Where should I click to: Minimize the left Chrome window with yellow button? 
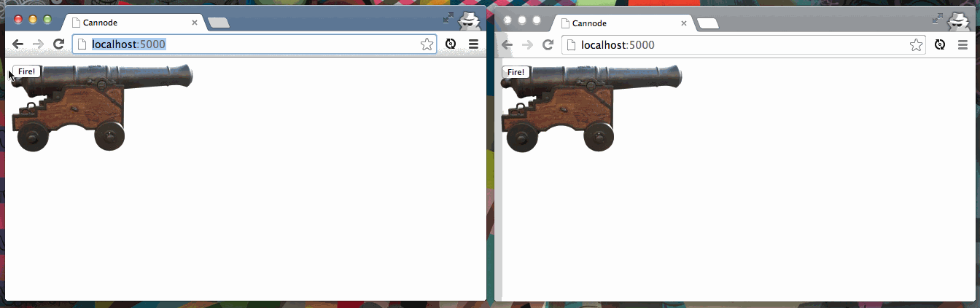coord(33,20)
